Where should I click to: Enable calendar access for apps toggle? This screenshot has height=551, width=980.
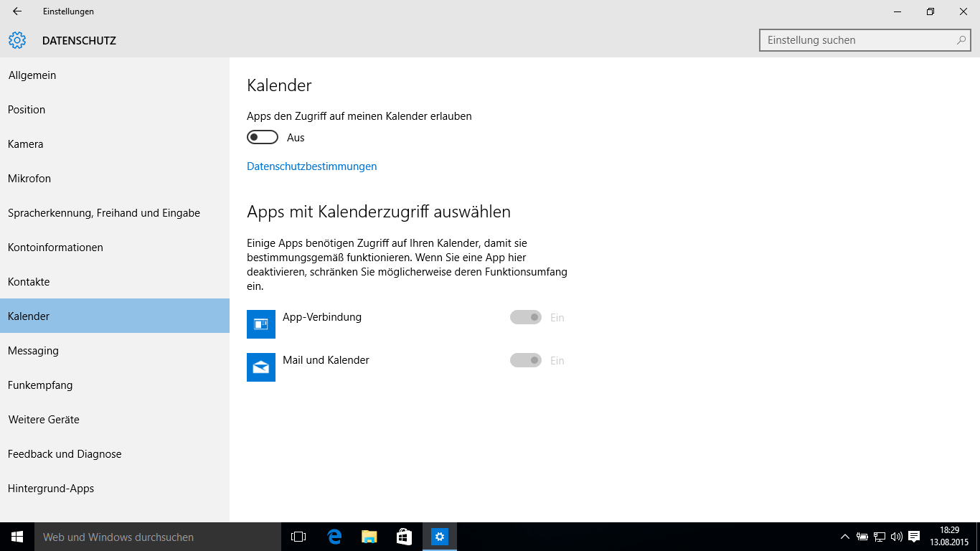pos(263,137)
